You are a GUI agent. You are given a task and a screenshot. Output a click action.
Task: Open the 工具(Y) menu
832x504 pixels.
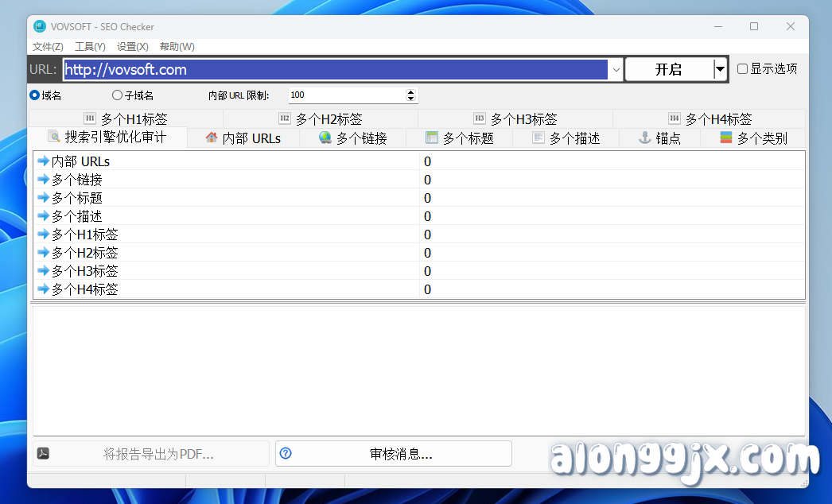tap(89, 46)
